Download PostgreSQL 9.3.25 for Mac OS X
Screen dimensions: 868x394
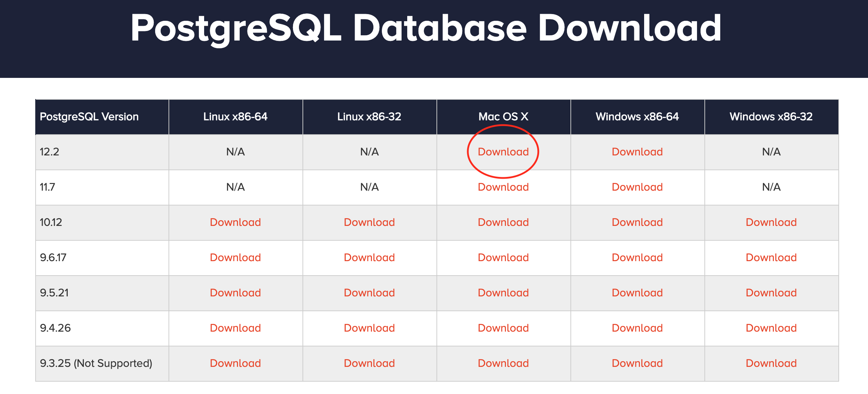503,363
